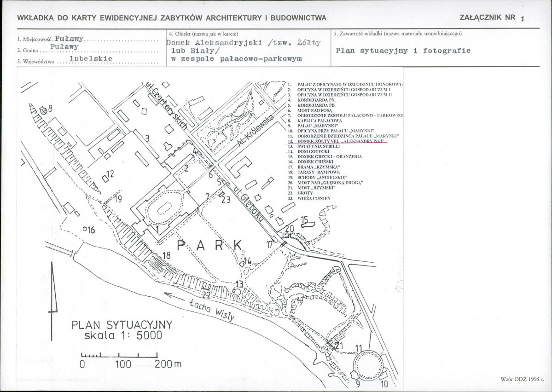This screenshot has width=552, height=392.
Task: Click the Województwo field with lubelskie
Action: pos(88,59)
